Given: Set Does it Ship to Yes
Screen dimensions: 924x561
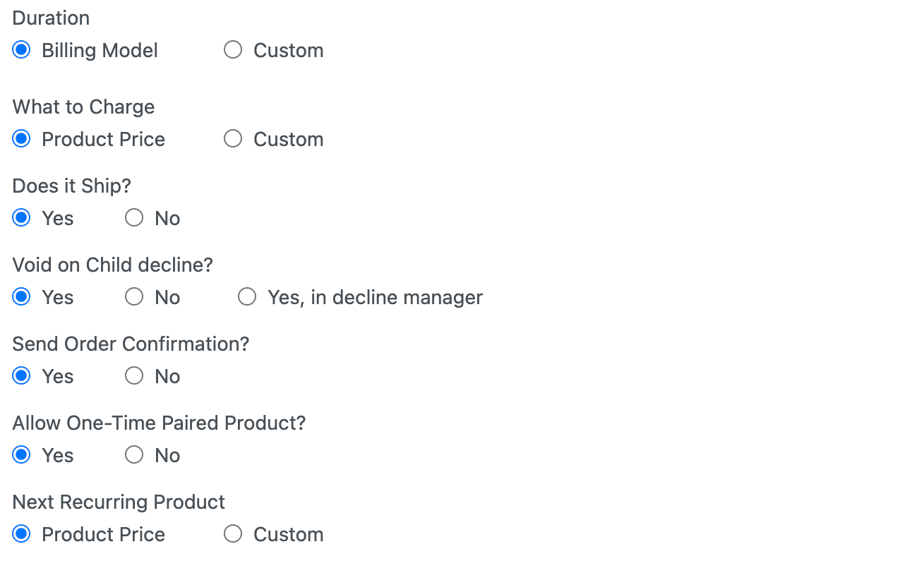Looking at the screenshot, I should (22, 218).
